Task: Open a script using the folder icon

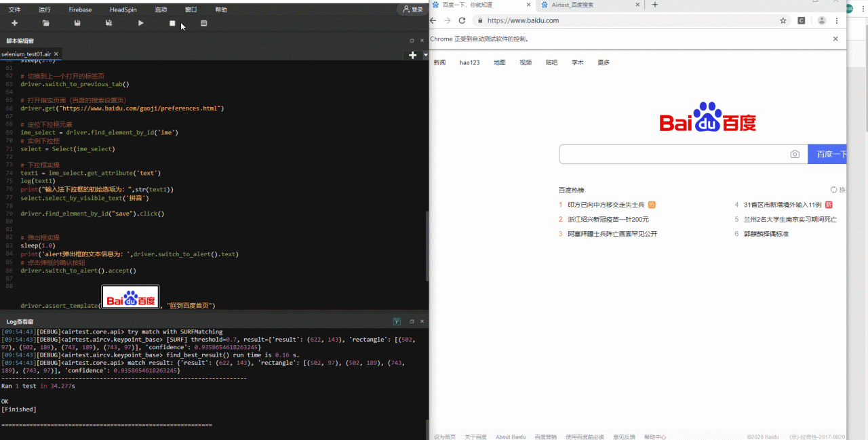Action: coord(46,23)
